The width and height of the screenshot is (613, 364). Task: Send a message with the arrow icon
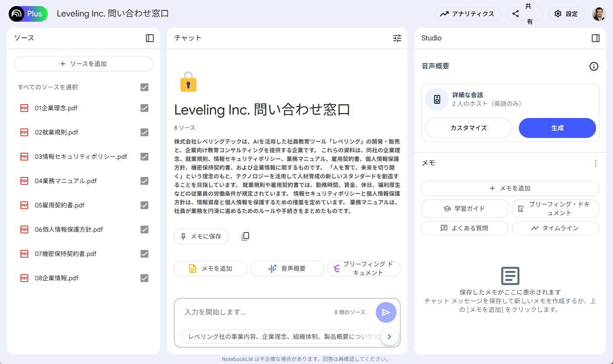(386, 312)
